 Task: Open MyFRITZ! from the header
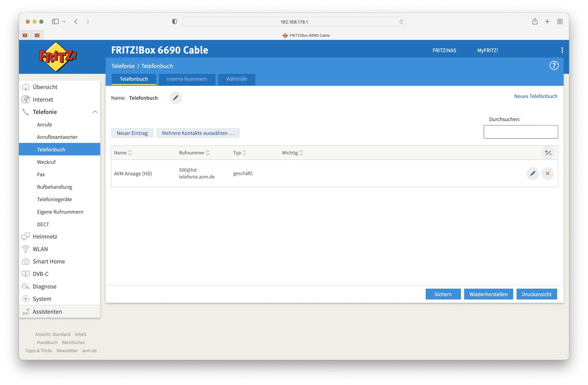pyautogui.click(x=488, y=50)
